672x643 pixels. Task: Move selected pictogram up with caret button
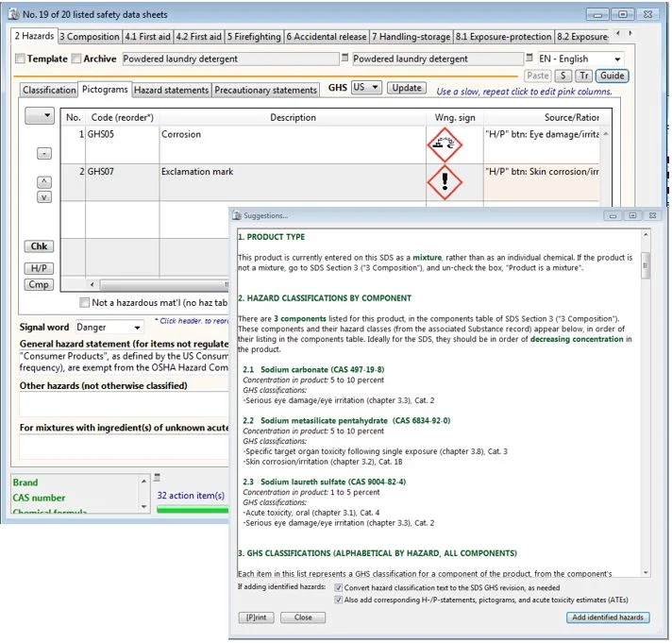pos(44,182)
